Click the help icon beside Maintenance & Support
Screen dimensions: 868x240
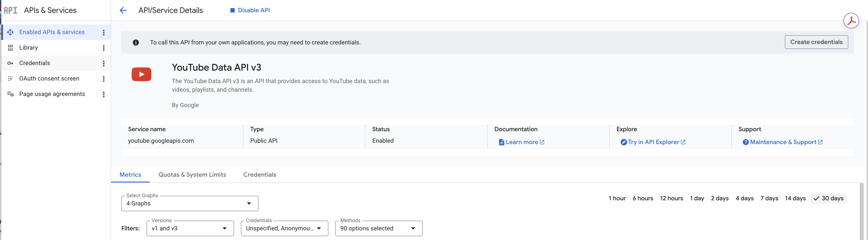tap(746, 142)
